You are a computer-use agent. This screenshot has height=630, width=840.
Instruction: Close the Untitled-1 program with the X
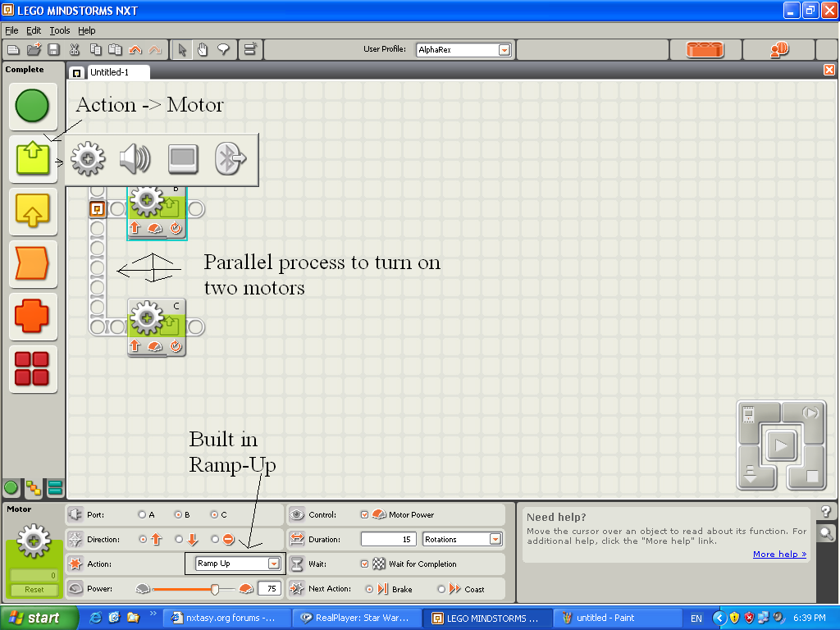[829, 71]
